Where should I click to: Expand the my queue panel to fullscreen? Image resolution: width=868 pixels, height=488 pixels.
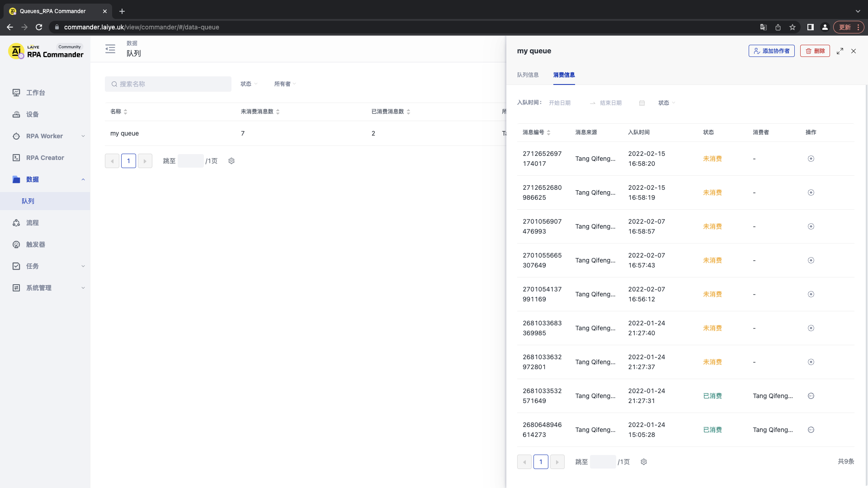pyautogui.click(x=840, y=51)
